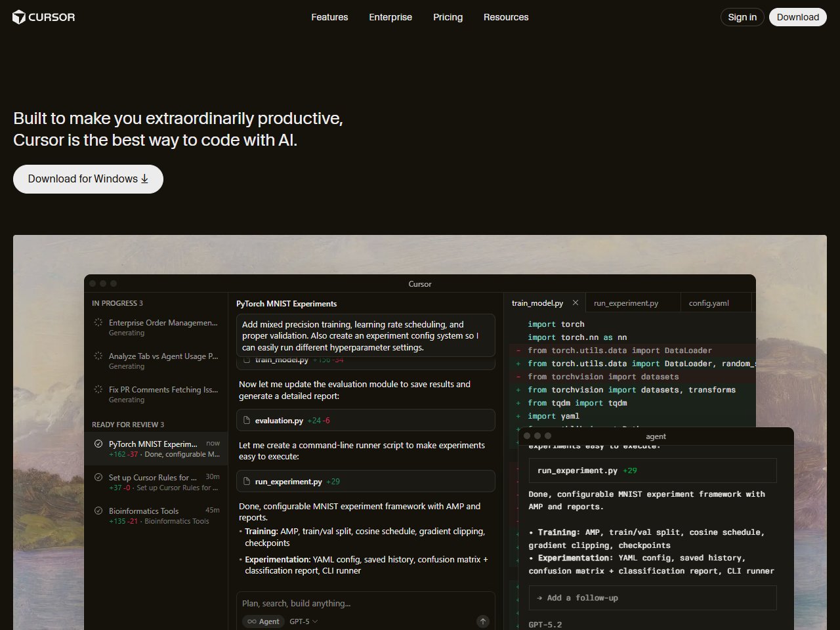Close the train_model.py tab
Viewport: 840px width, 630px height.
[x=576, y=303]
